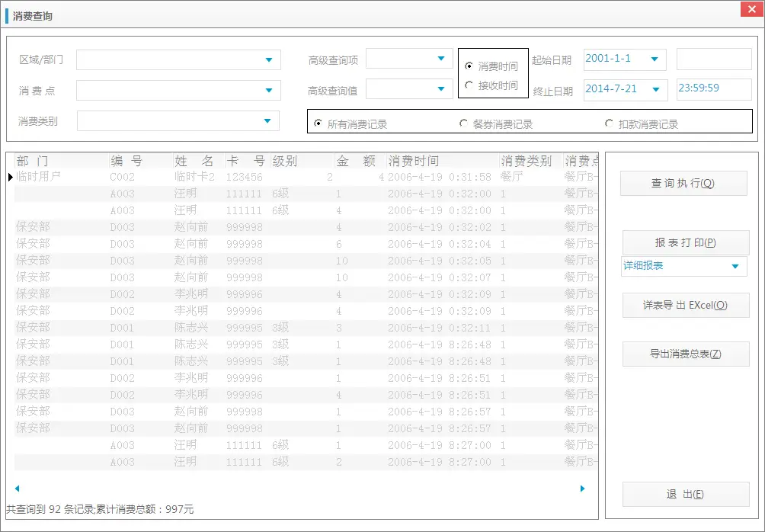The width and height of the screenshot is (765, 532).
Task: Enable the 餐券消费记录 filter option
Action: (x=463, y=123)
